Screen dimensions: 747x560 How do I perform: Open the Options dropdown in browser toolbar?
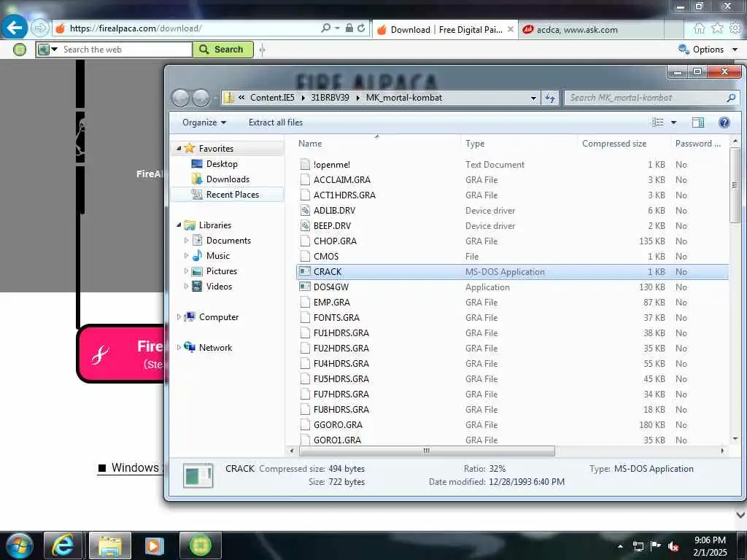(708, 49)
